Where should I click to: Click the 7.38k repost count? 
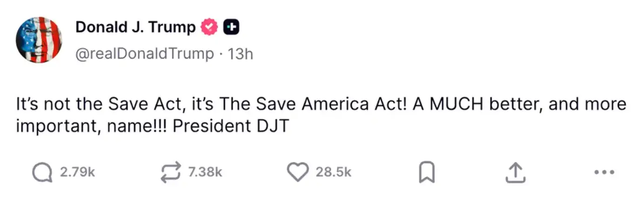[205, 173]
